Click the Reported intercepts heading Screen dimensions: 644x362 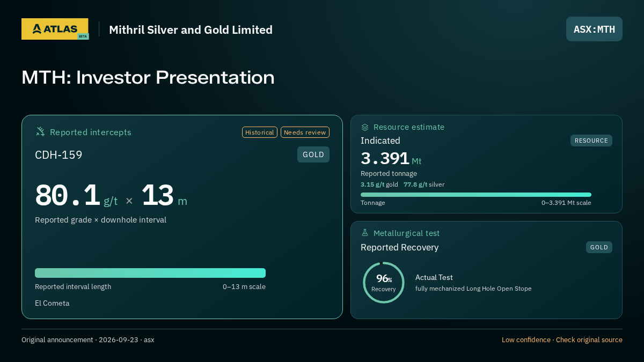pos(91,132)
